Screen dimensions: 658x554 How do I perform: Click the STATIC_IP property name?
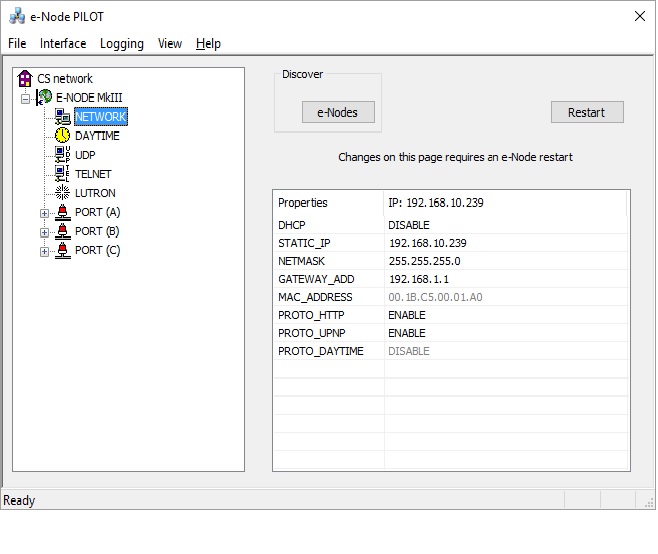point(304,243)
